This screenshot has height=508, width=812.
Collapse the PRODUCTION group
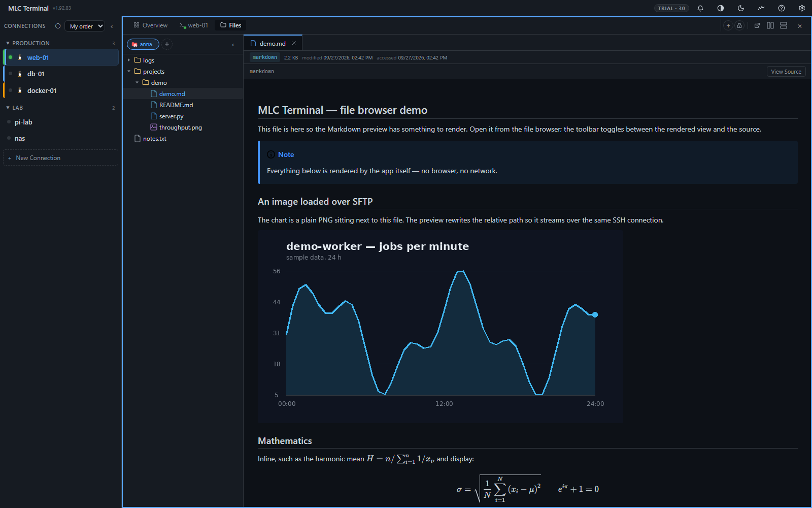pos(8,43)
